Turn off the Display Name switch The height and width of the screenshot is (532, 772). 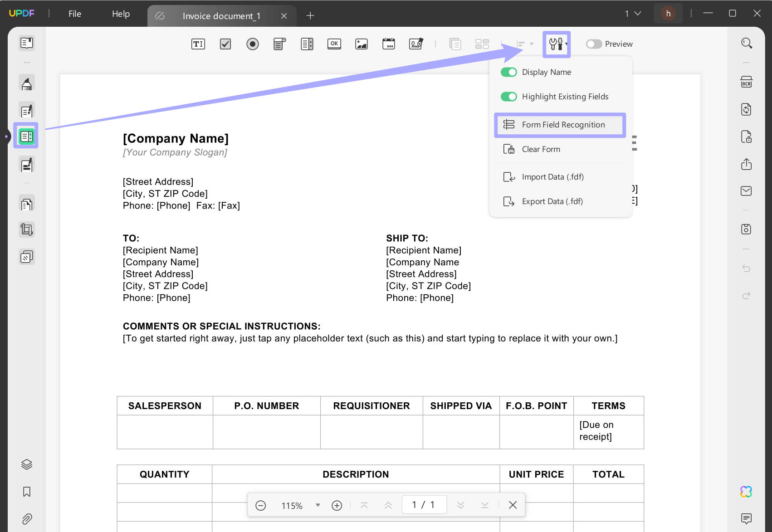(508, 72)
